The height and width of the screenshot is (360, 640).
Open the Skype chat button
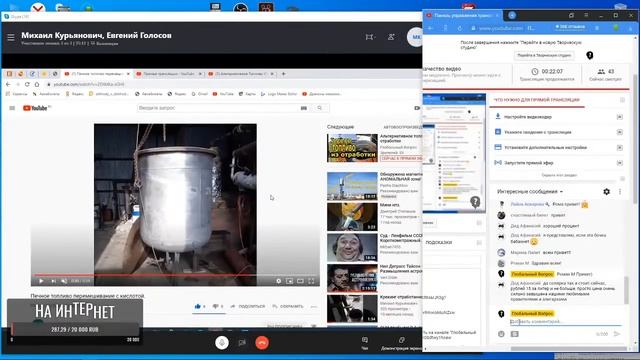click(x=364, y=343)
